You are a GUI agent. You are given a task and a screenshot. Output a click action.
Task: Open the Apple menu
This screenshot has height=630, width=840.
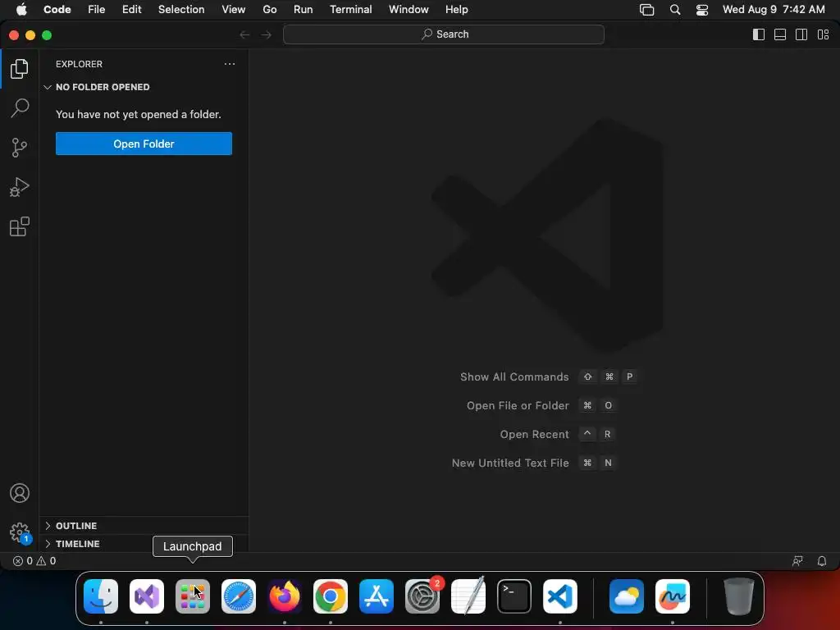[x=21, y=10]
